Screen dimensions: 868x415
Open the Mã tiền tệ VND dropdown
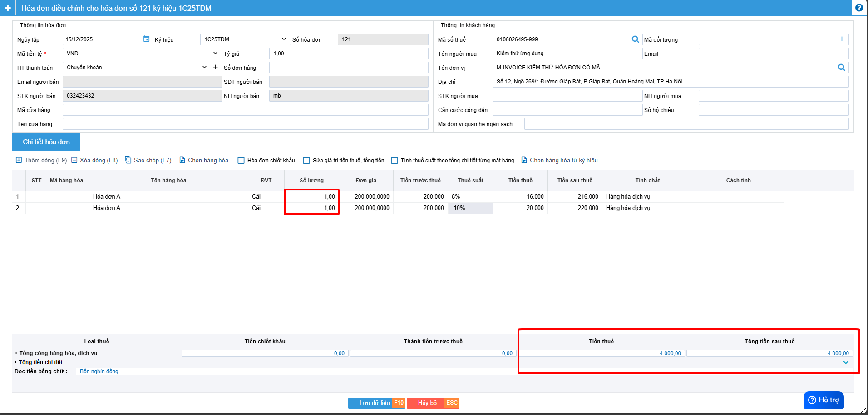[215, 54]
